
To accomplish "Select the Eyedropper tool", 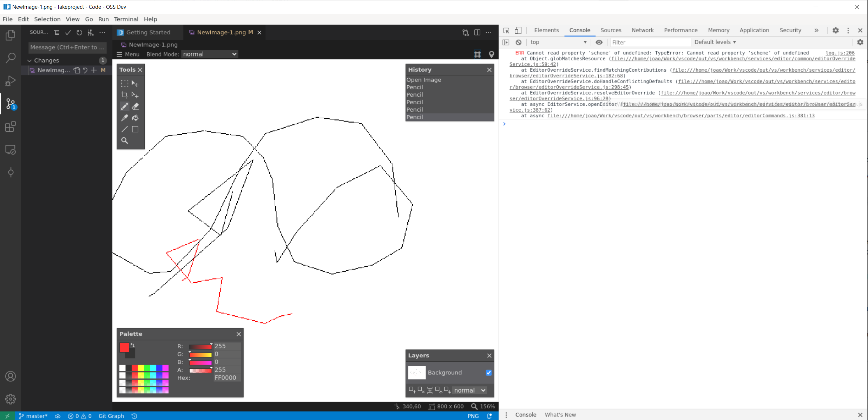I will 125,118.
